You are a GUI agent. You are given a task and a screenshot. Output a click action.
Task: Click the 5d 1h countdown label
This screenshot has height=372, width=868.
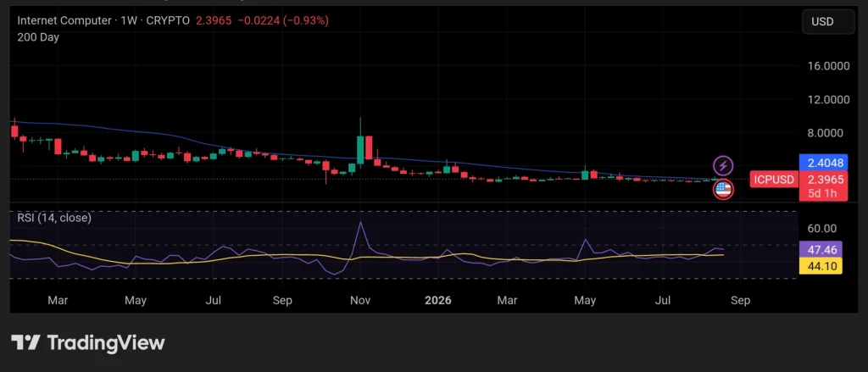pyautogui.click(x=823, y=194)
